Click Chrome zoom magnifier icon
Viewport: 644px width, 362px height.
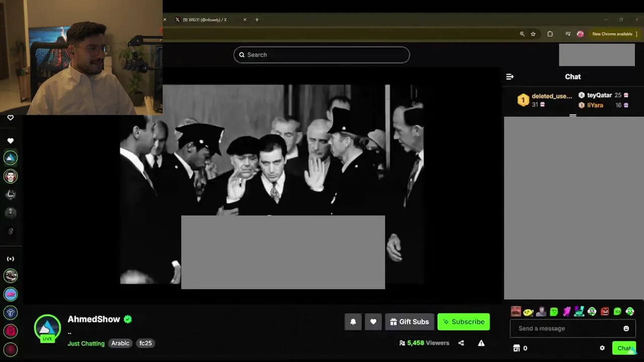(522, 34)
